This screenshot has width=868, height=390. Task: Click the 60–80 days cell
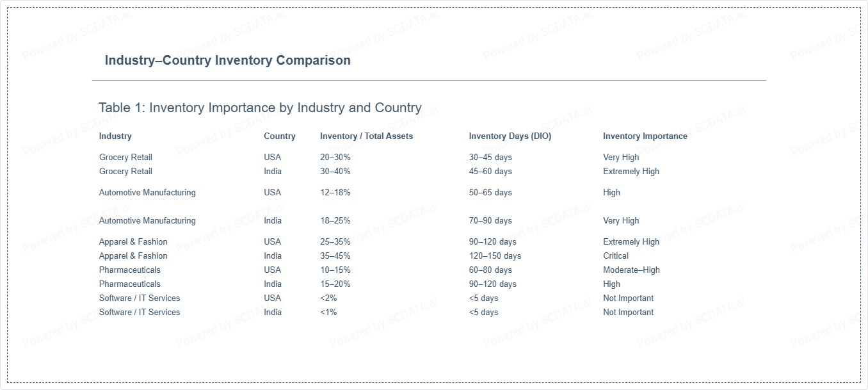coord(490,270)
